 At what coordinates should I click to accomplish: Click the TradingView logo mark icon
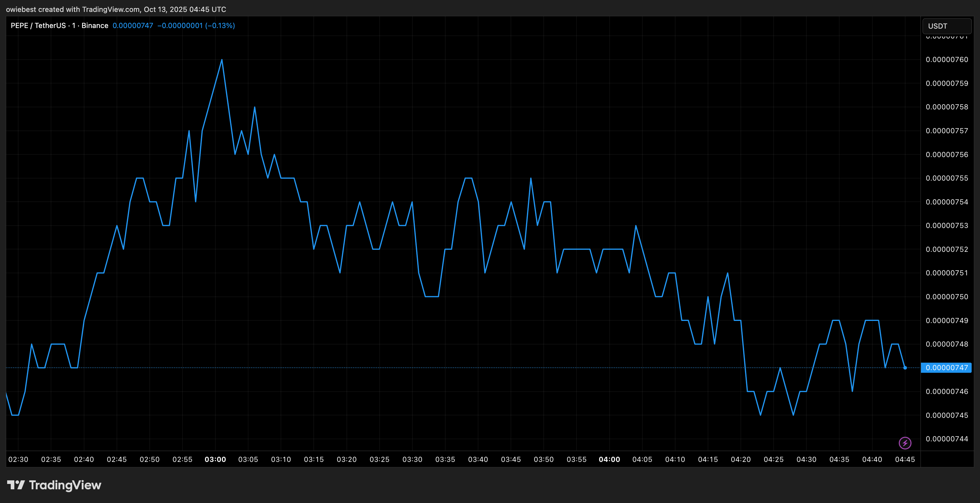16,485
